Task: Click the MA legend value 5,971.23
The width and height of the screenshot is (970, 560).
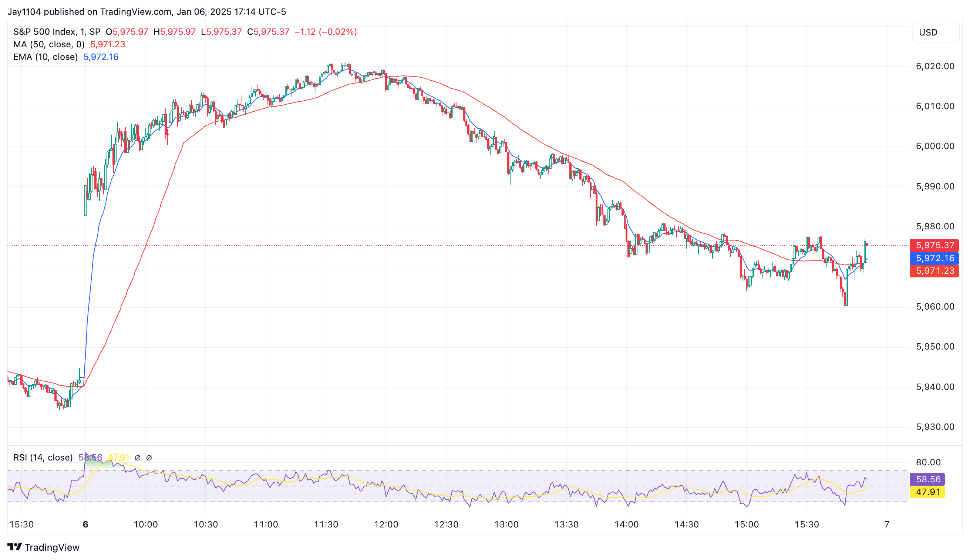Action: pos(108,44)
